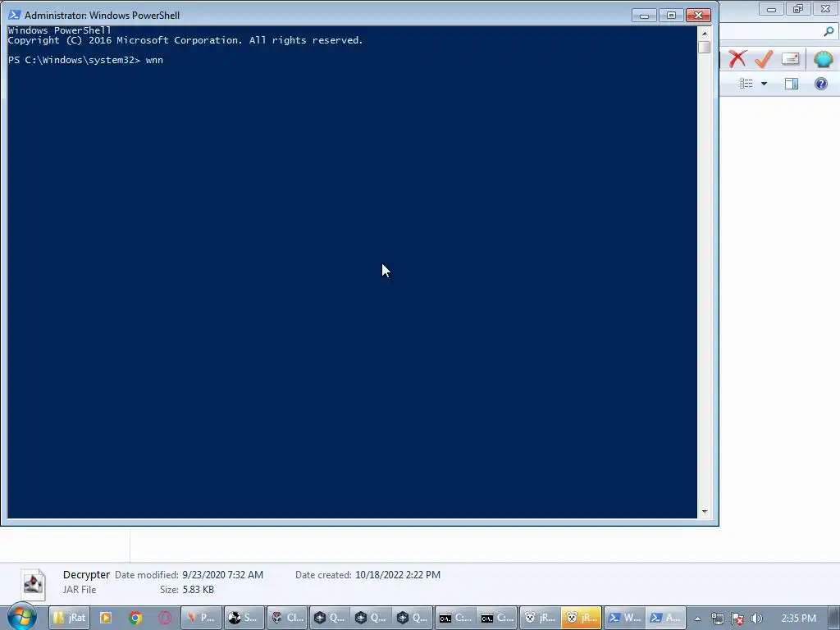Image resolution: width=840 pixels, height=630 pixels.
Task: Close the Administrator PowerShell window
Action: click(698, 16)
